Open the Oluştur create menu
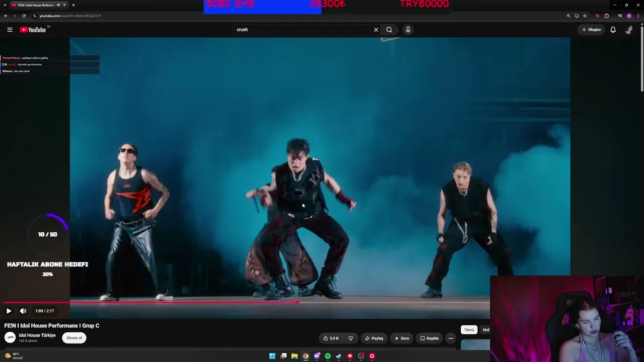 click(x=591, y=30)
